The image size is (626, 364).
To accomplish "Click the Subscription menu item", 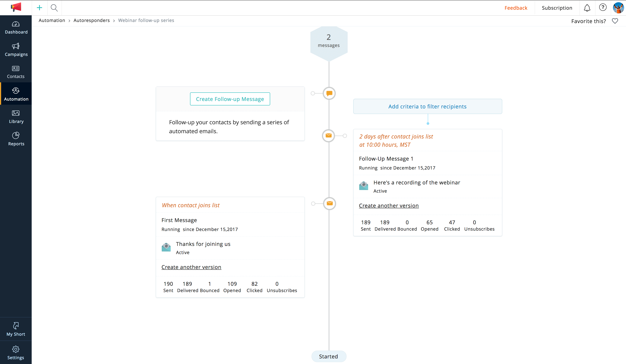I will pyautogui.click(x=557, y=8).
